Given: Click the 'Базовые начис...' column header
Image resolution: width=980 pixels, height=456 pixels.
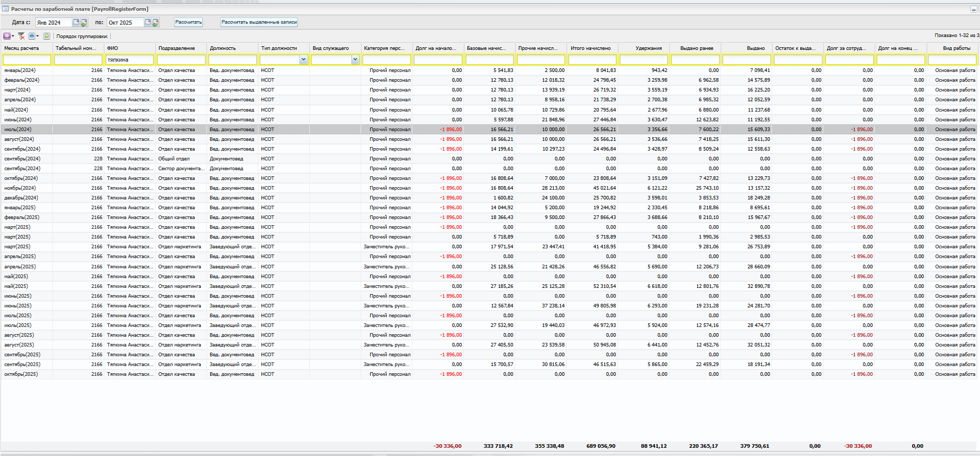Looking at the screenshot, I should (489, 48).
